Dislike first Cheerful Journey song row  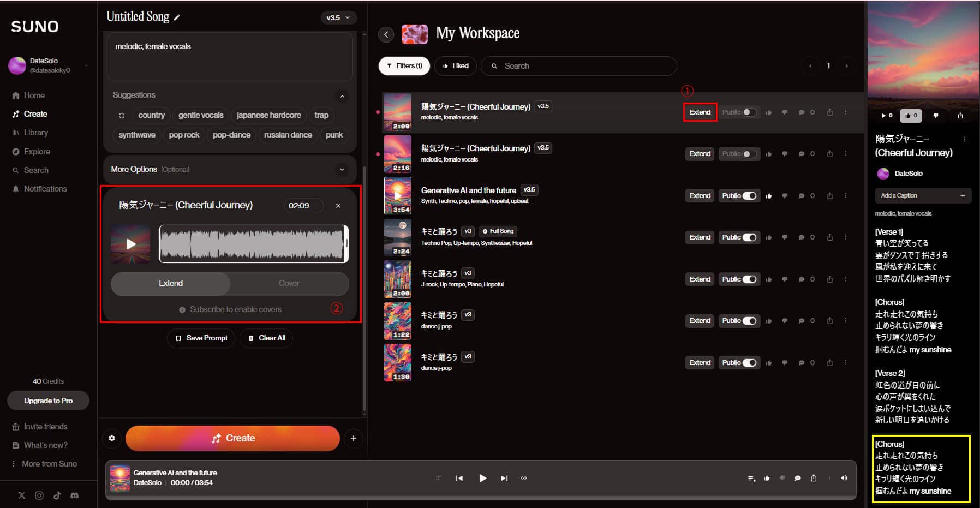(785, 112)
